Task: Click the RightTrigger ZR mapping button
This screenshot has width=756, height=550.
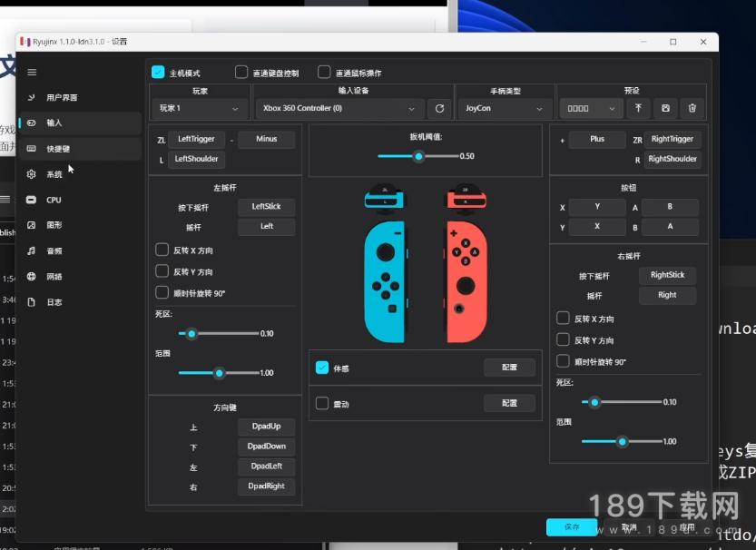Action: (673, 139)
